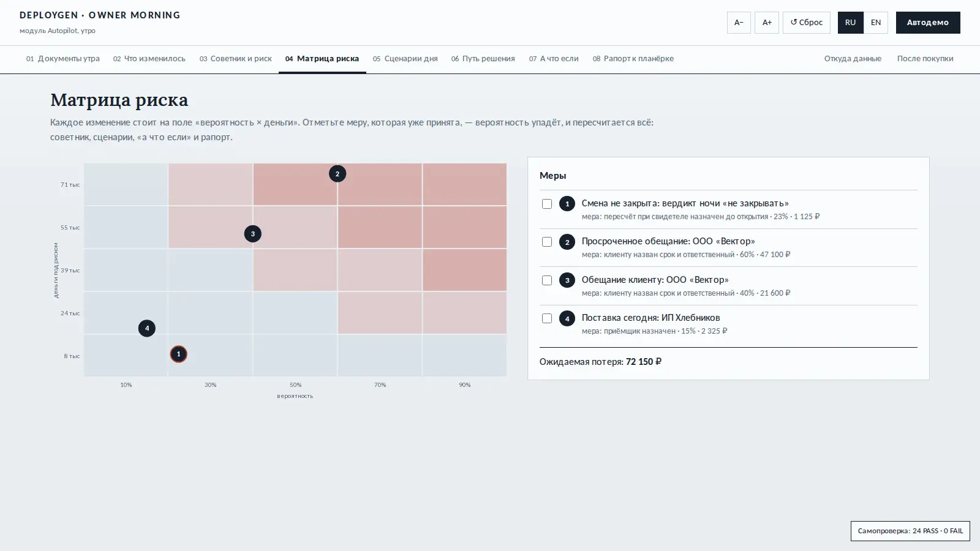The height and width of the screenshot is (551, 980).
Task: Check the «Поставка сегодня: ИП Хлебников» checkbox
Action: 547,318
